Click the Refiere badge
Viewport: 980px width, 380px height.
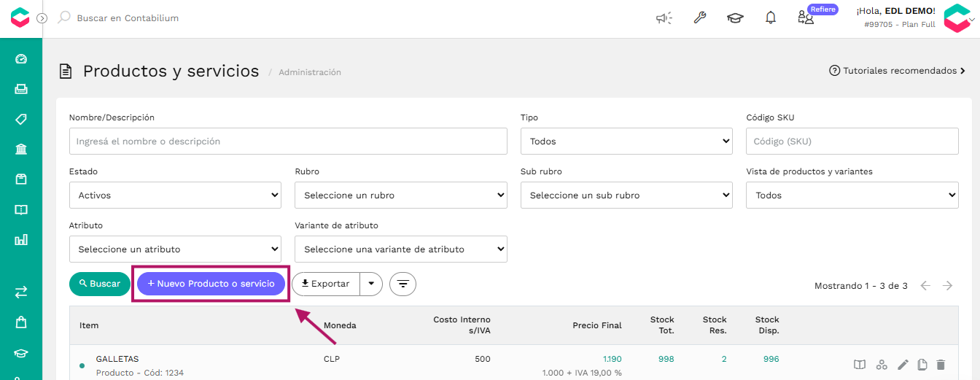pyautogui.click(x=822, y=9)
